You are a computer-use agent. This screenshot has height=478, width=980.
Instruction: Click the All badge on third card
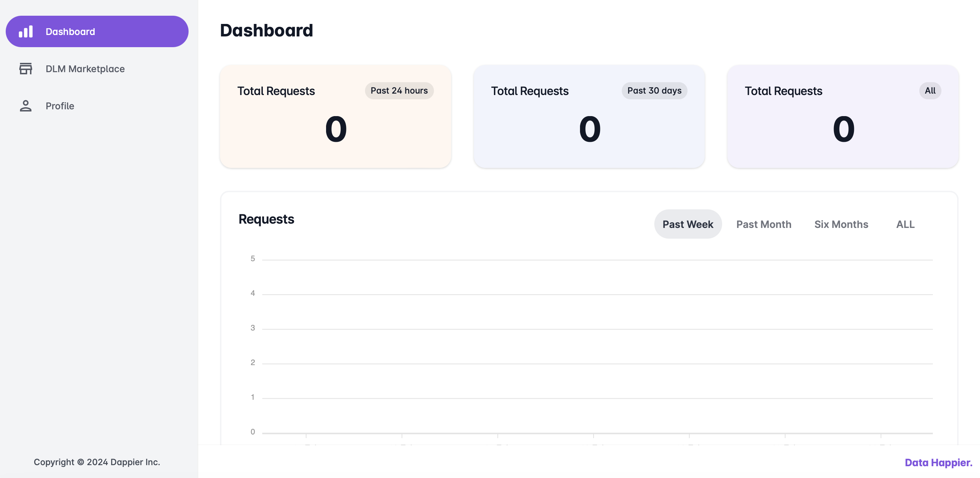pyautogui.click(x=930, y=91)
